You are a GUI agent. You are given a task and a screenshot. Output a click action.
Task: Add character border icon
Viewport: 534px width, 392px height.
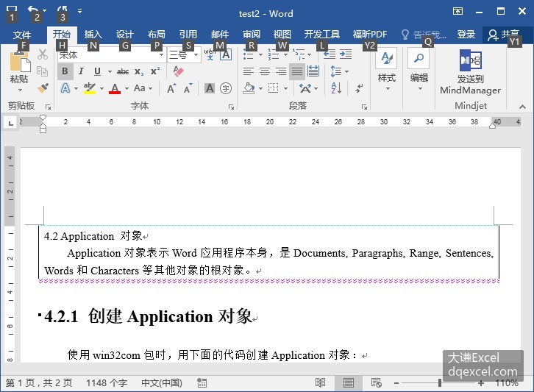coord(226,54)
